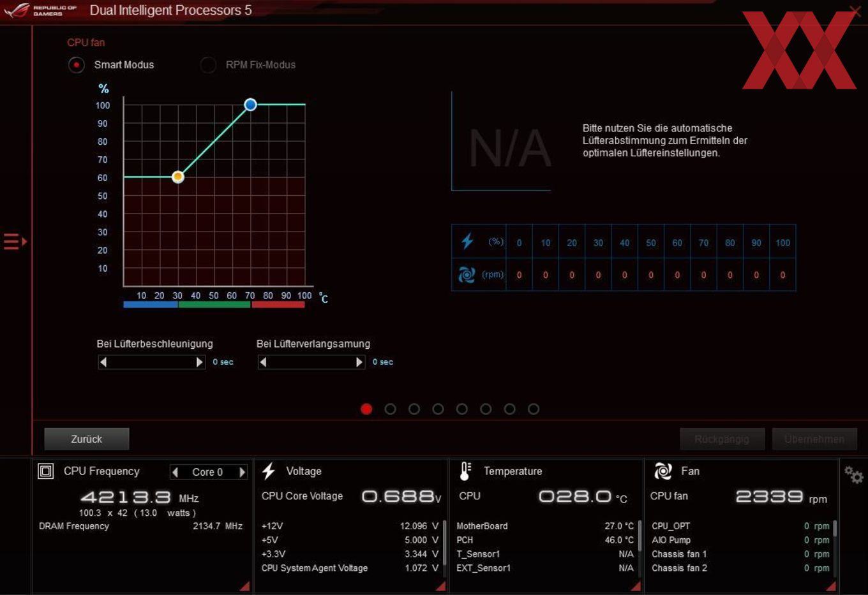868x595 pixels.
Task: Click the Fan panel fan icon
Action: 663,471
